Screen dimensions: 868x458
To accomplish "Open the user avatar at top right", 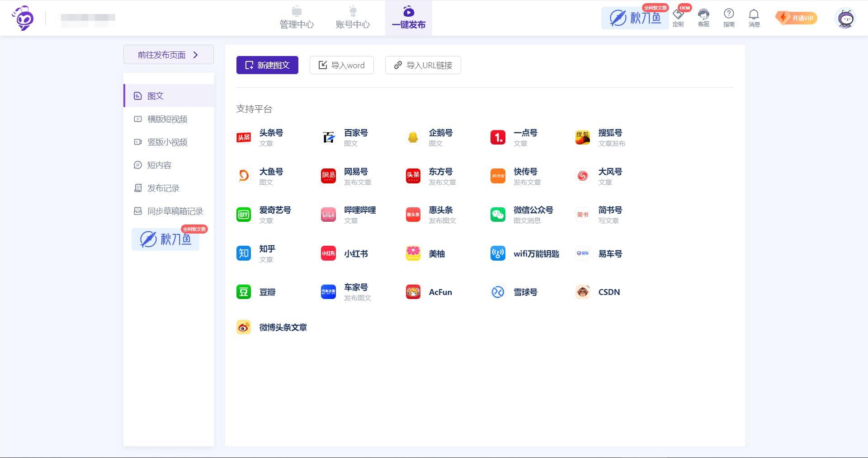I will 845,19.
